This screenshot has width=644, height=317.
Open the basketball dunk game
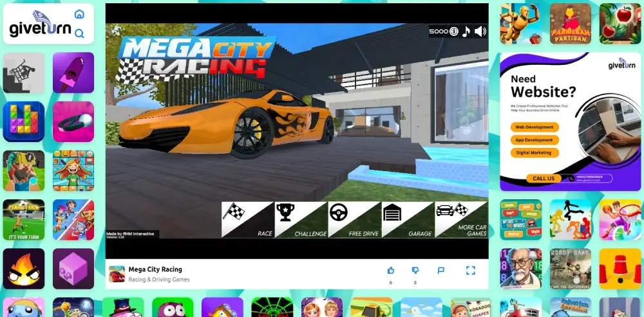pos(620,220)
